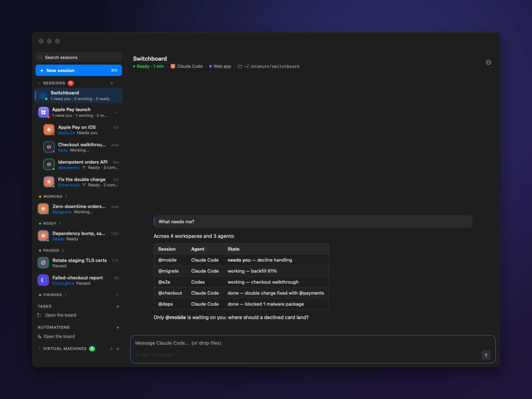Viewport: 532px width, 399px height.
Task: Open the Apple Pay on iOS session
Action: click(79, 130)
